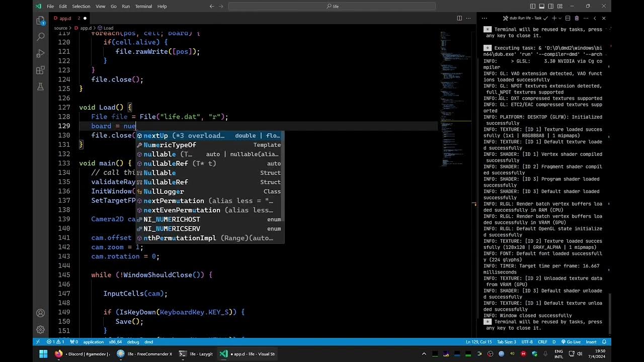Kill the active terminal with the trash icon

click(577, 18)
